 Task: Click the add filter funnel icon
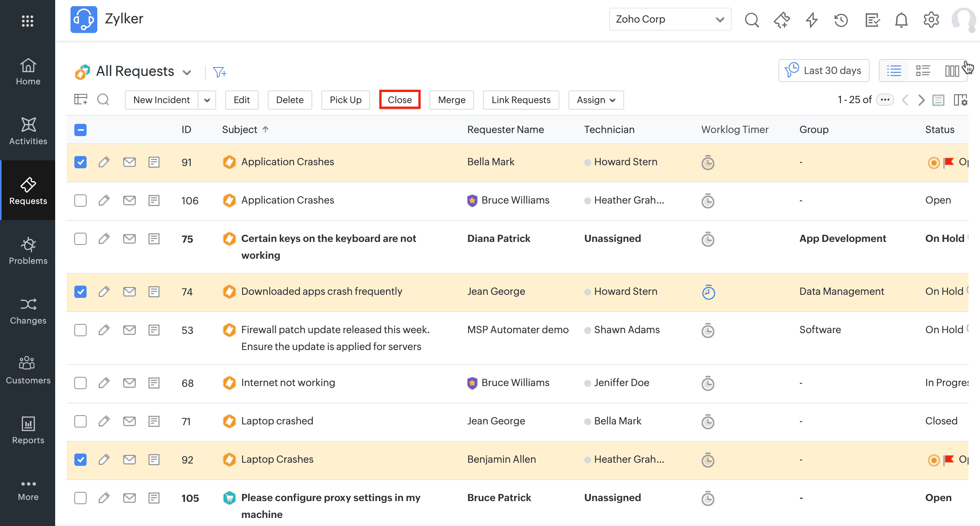pos(220,72)
